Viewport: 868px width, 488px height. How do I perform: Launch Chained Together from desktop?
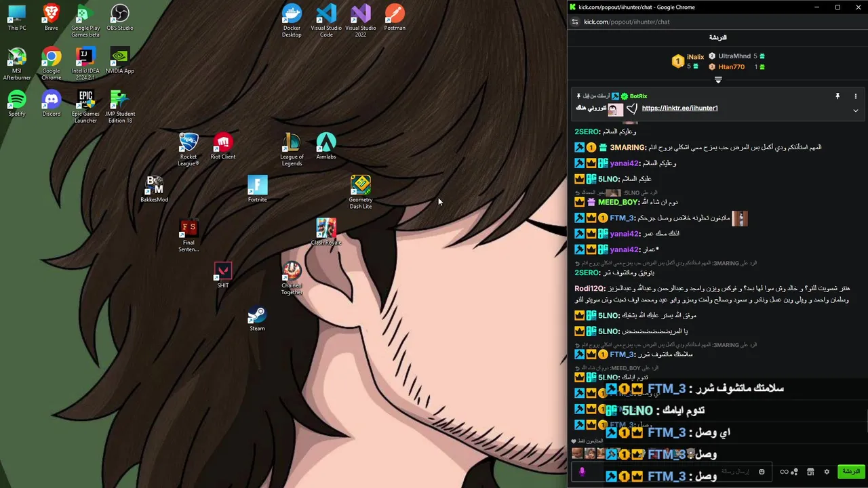tap(292, 278)
